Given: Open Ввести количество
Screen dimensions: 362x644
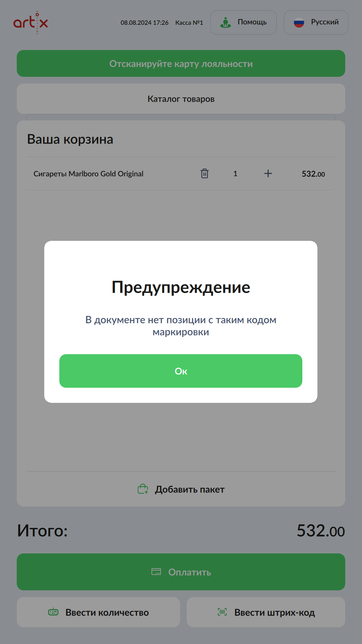Looking at the screenshot, I should 98,612.
